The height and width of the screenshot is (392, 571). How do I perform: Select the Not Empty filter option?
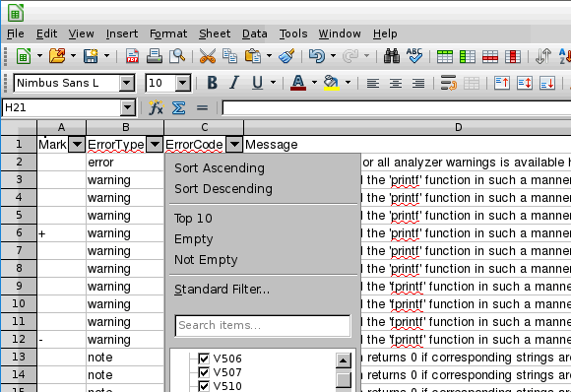(x=206, y=260)
